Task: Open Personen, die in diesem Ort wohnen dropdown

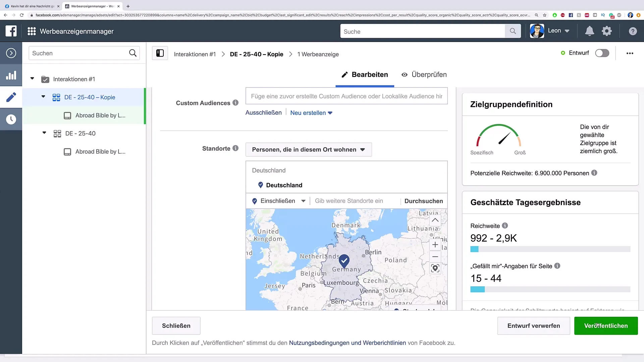Action: (x=309, y=149)
